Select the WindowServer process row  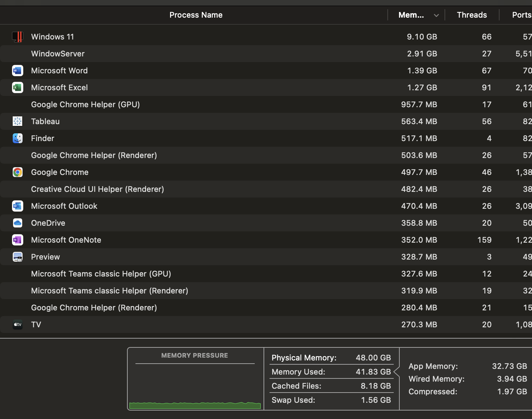tap(266, 54)
